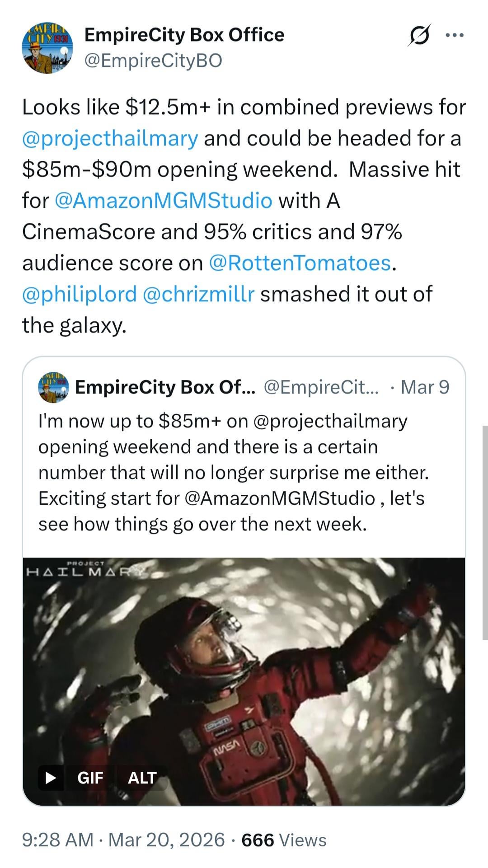Open the three-dot more options menu
The image size is (488, 868).
454,35
